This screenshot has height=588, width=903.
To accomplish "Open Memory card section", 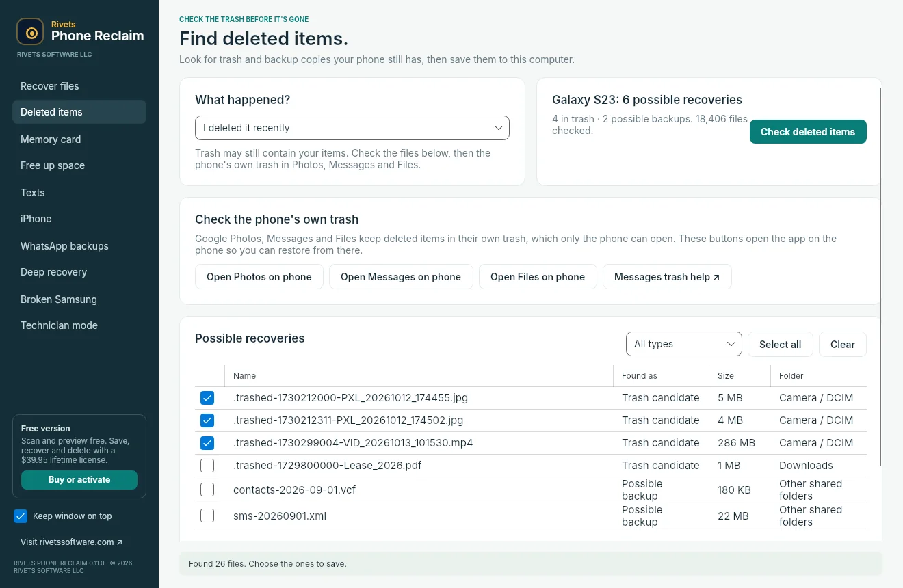I will 79,139.
